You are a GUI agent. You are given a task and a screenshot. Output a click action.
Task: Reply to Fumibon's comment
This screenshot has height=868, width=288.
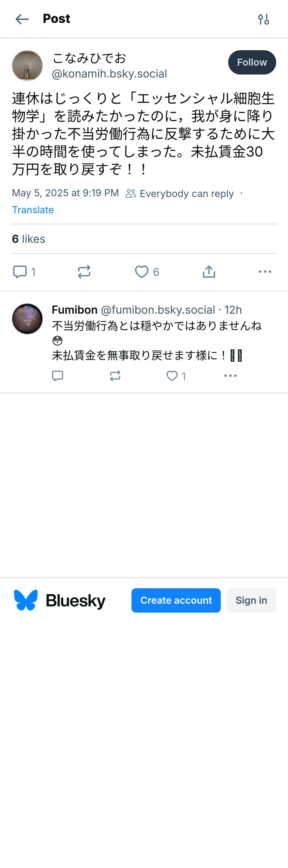tap(57, 376)
